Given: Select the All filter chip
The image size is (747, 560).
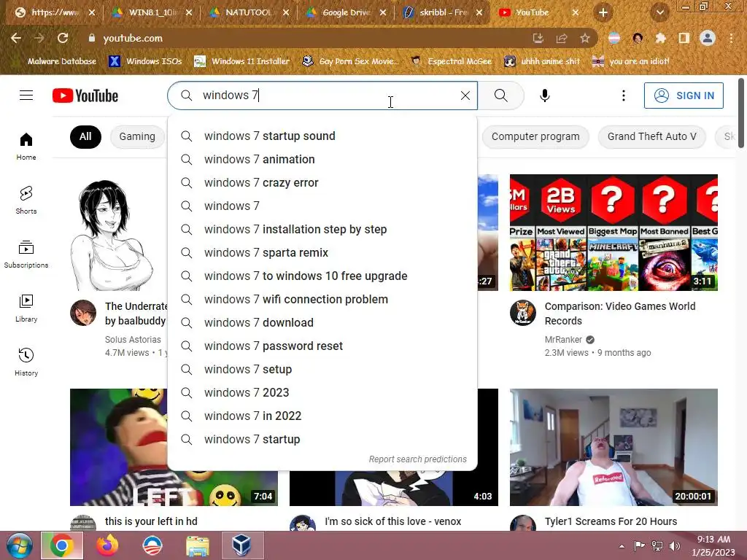Looking at the screenshot, I should (85, 136).
